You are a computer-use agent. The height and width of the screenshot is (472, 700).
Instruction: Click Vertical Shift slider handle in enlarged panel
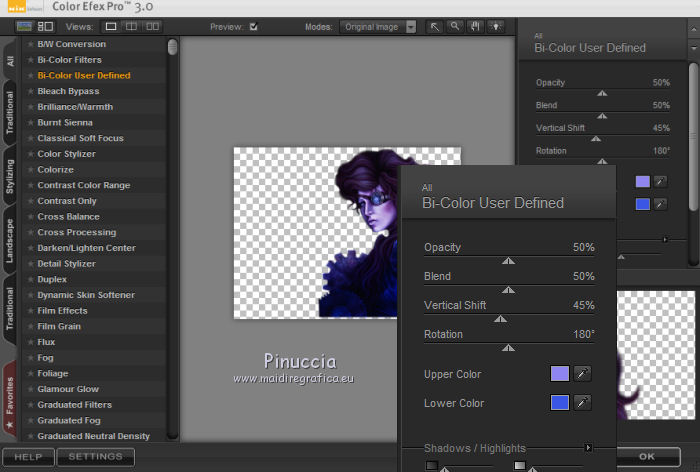pyautogui.click(x=500, y=319)
